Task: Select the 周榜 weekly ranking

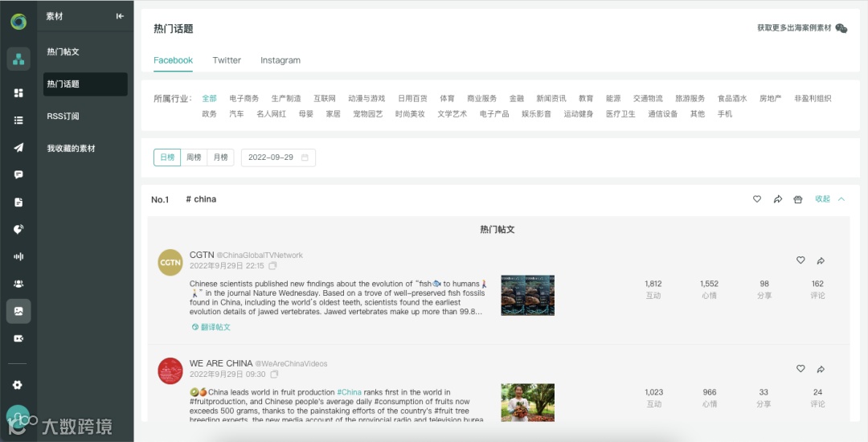Action: click(x=194, y=158)
